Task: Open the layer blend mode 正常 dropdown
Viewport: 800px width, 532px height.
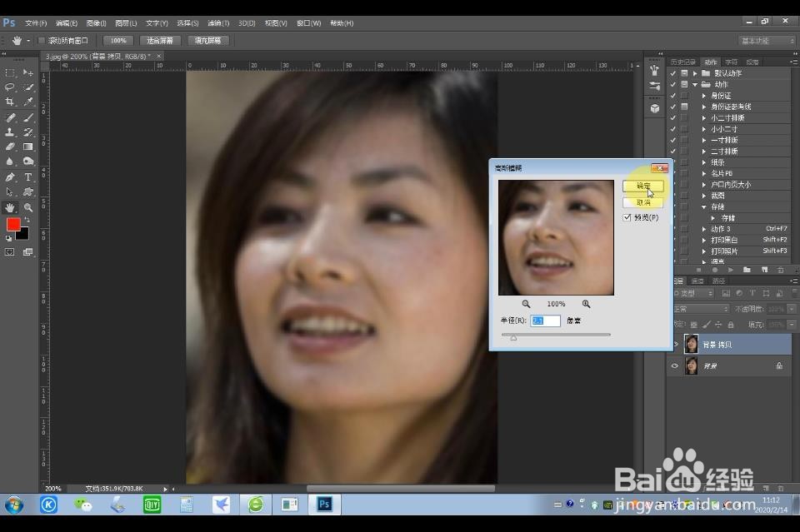Action: click(x=701, y=309)
